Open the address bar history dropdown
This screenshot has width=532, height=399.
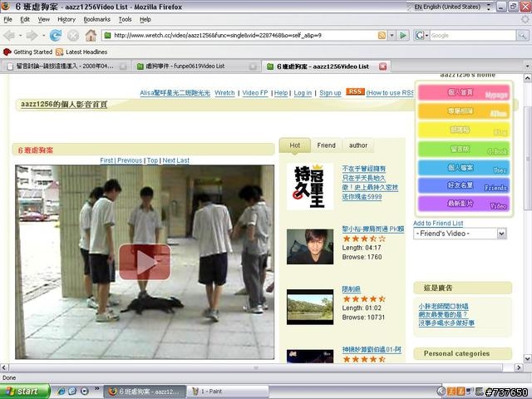tap(392, 35)
